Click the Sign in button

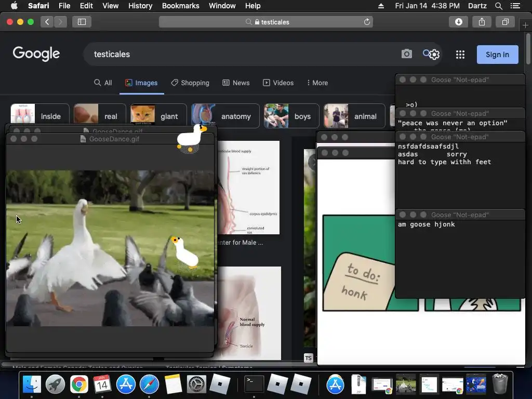tap(497, 55)
